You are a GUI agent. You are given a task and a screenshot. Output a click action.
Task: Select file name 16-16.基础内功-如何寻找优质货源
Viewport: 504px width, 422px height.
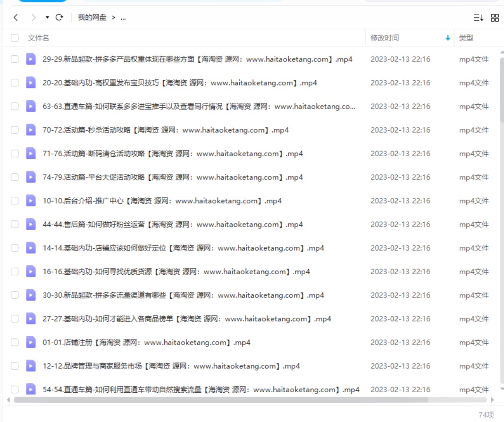tap(176, 271)
